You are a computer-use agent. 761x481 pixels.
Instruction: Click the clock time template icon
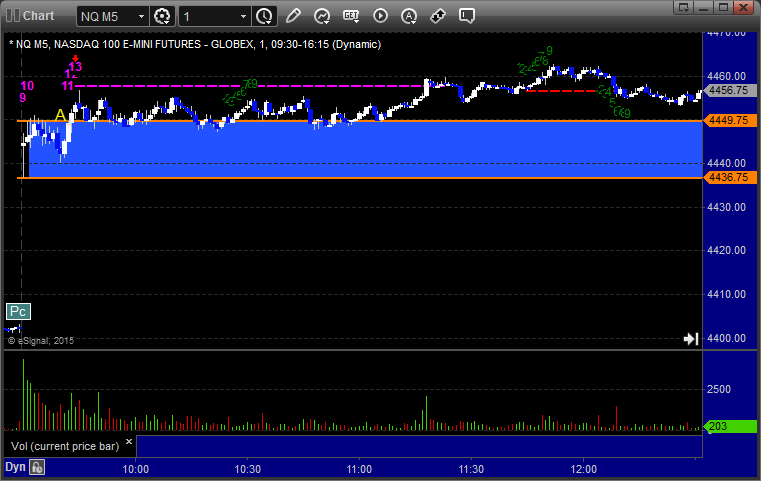263,16
